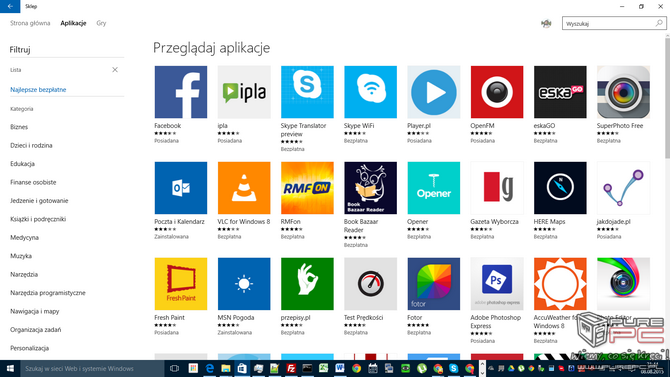Screen dimensions: 670x377
Task: Open the Facebook app tile
Action: tap(181, 92)
